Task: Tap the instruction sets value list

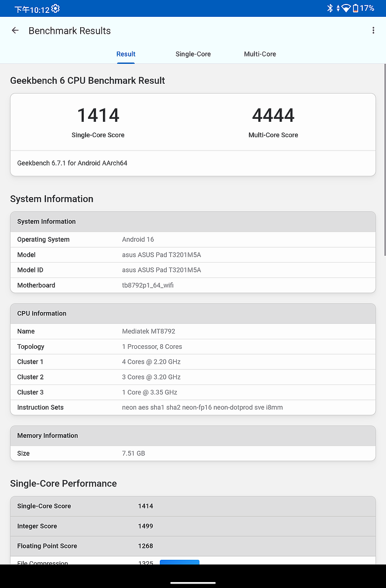Action: pyautogui.click(x=202, y=408)
